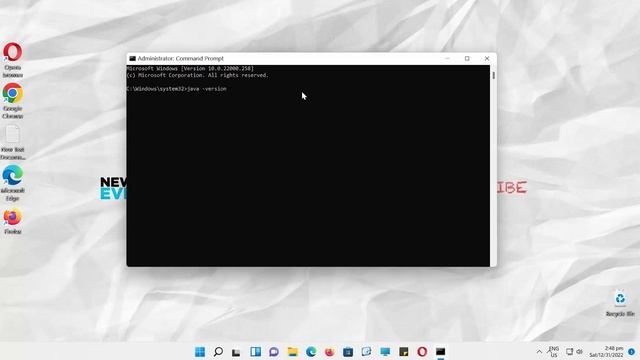Open Sticky Notes from the taskbar
This screenshot has width=640, height=360.
tap(404, 351)
